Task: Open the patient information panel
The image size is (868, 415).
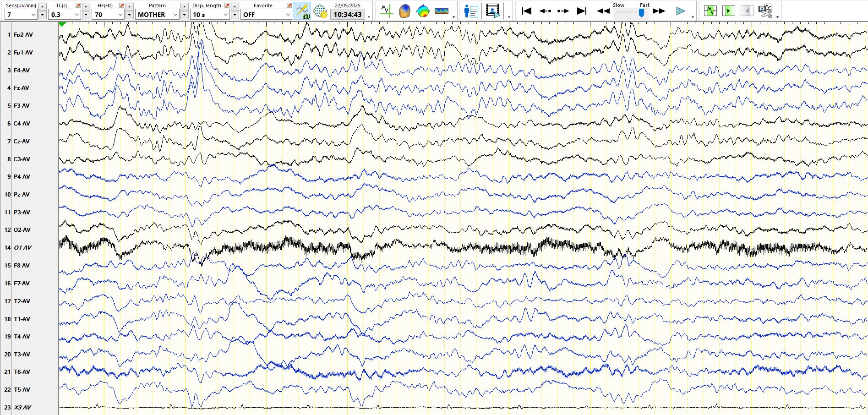Action: point(471,11)
